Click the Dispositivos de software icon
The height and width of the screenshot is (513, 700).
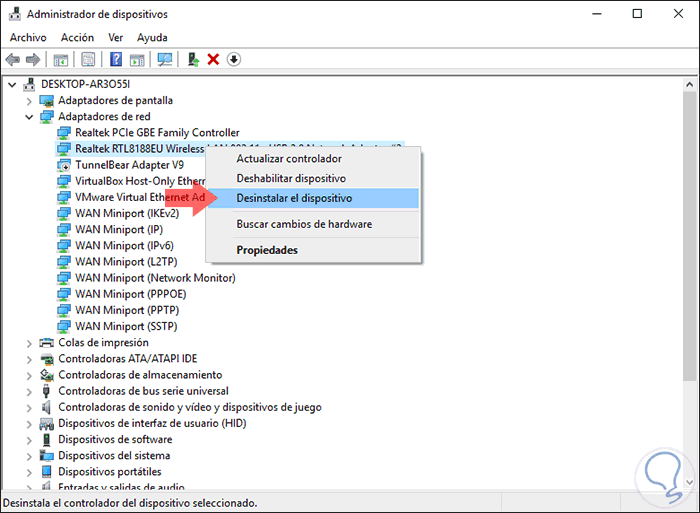pos(46,440)
